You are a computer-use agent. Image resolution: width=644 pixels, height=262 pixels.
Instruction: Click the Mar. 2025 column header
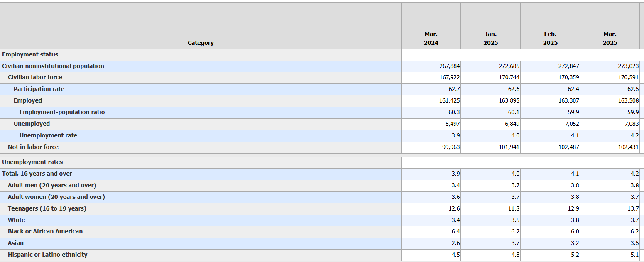[610, 39]
